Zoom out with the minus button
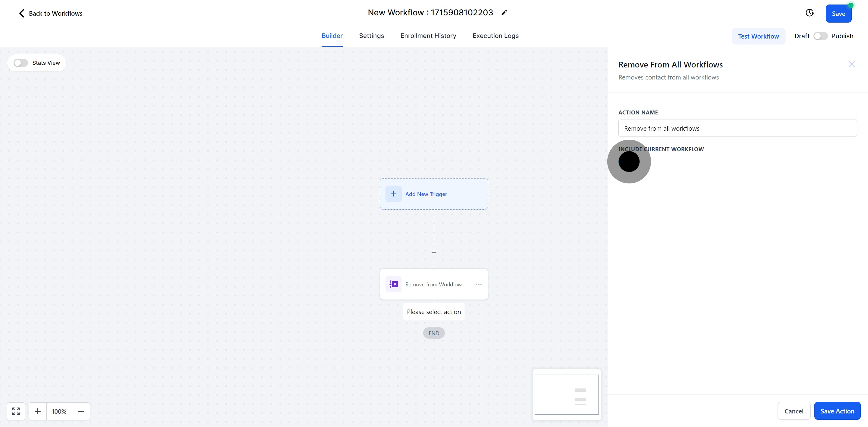868x427 pixels. click(81, 411)
